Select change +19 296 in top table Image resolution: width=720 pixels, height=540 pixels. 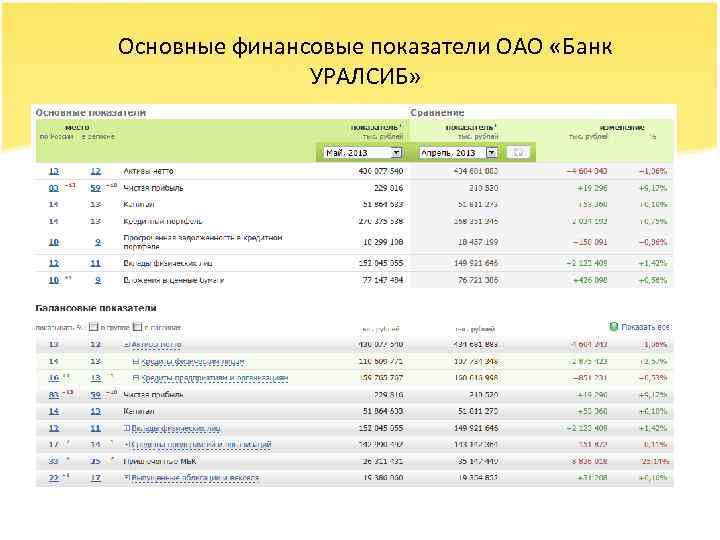(x=592, y=188)
